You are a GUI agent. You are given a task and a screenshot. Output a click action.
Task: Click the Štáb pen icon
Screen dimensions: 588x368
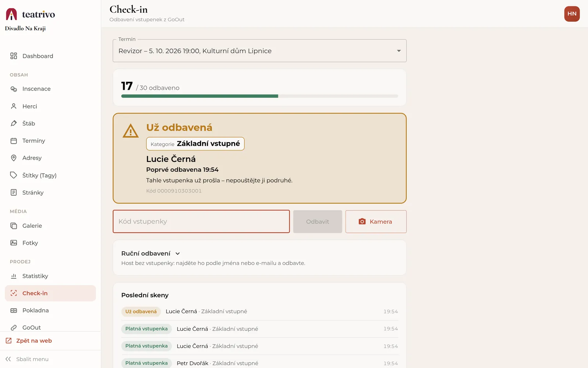coord(14,123)
